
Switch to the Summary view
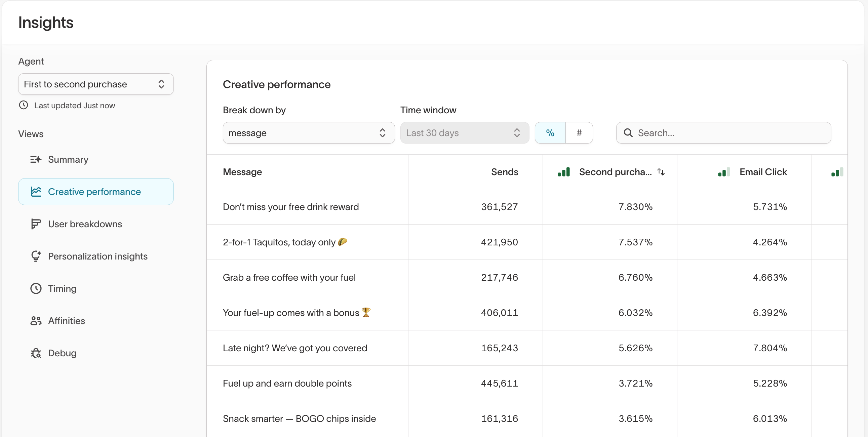coord(68,159)
